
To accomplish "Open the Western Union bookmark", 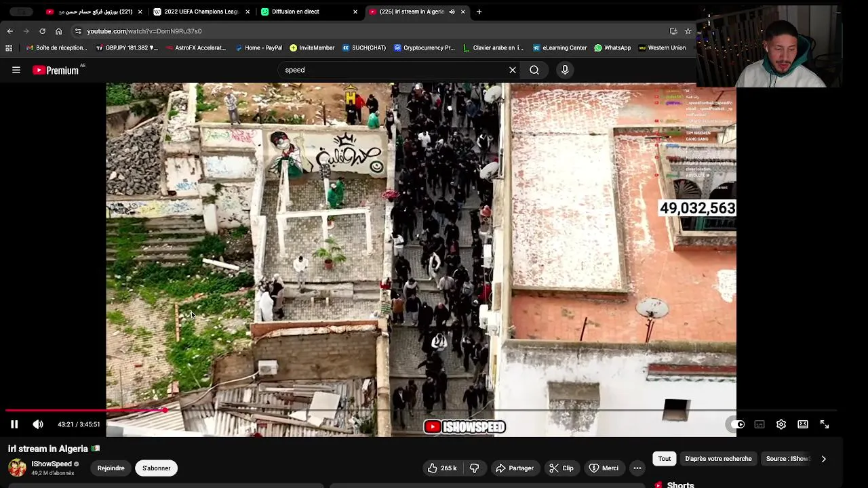I will [662, 48].
